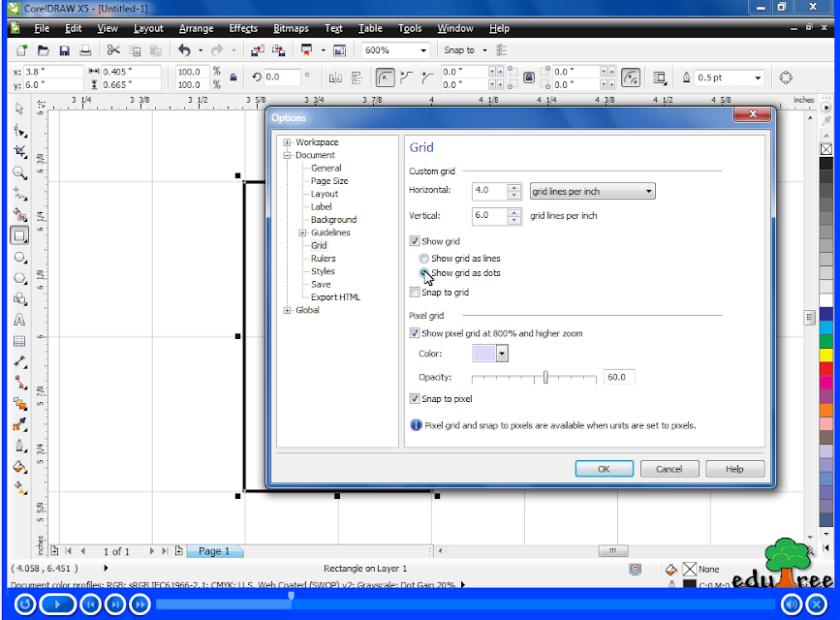The width and height of the screenshot is (840, 620).
Task: Click the yellow swatch in color palette
Action: tap(825, 355)
